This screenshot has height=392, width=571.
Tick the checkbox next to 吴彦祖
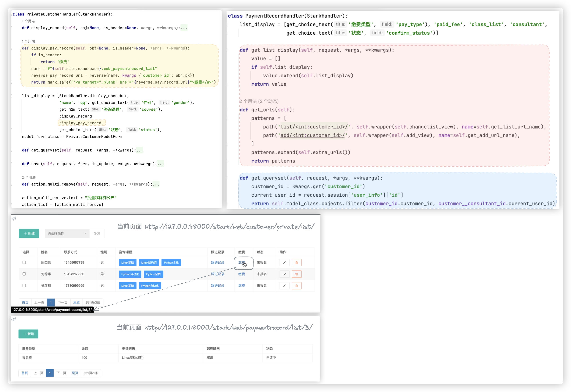tap(24, 285)
